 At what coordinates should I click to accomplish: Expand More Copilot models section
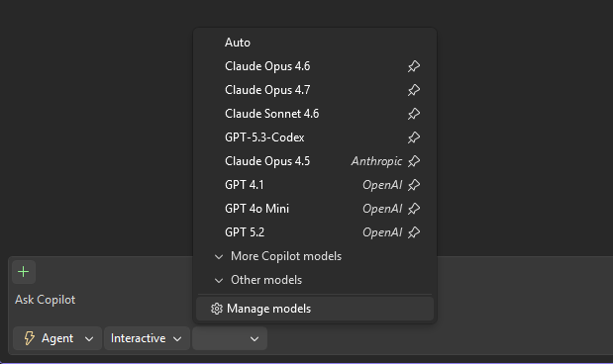pyautogui.click(x=315, y=256)
